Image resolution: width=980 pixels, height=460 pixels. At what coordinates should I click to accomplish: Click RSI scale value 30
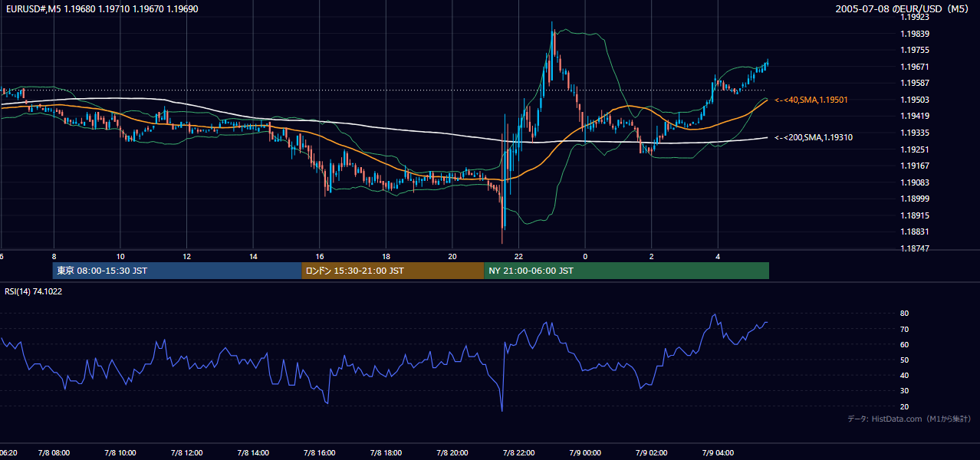click(905, 391)
